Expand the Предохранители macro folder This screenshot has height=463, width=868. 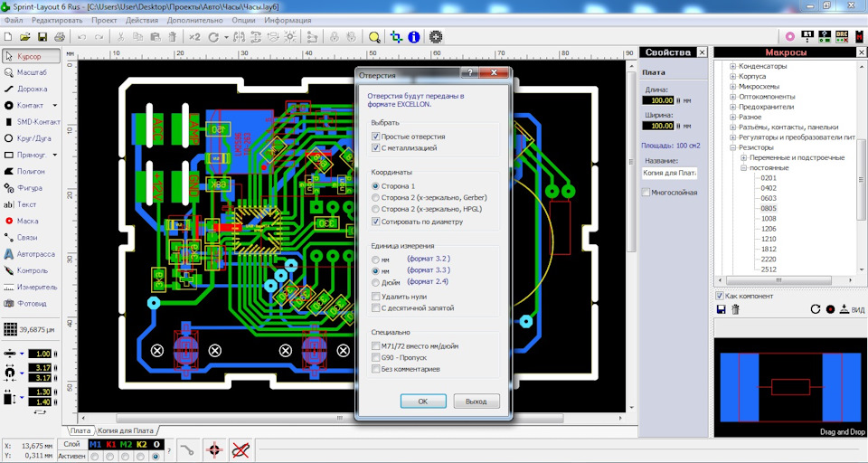tap(733, 107)
